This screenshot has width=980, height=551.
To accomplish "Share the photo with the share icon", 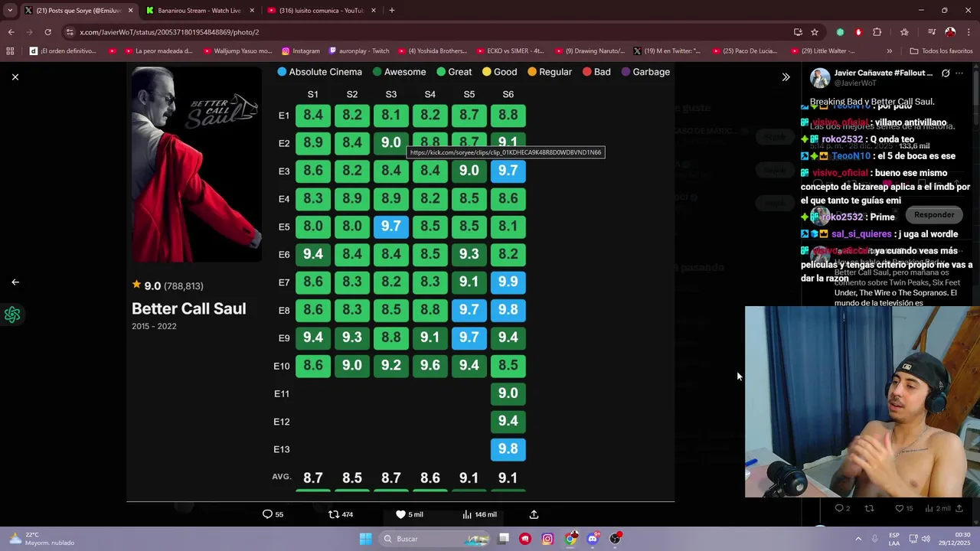I will coord(534,514).
